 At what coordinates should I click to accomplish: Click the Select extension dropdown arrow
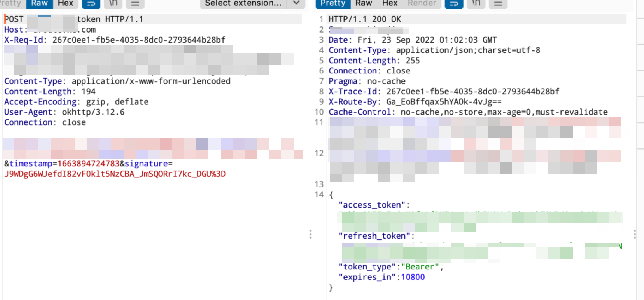point(296,3)
